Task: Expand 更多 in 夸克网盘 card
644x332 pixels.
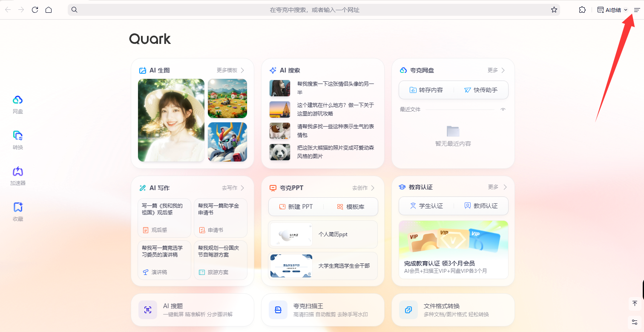Action: tap(496, 70)
